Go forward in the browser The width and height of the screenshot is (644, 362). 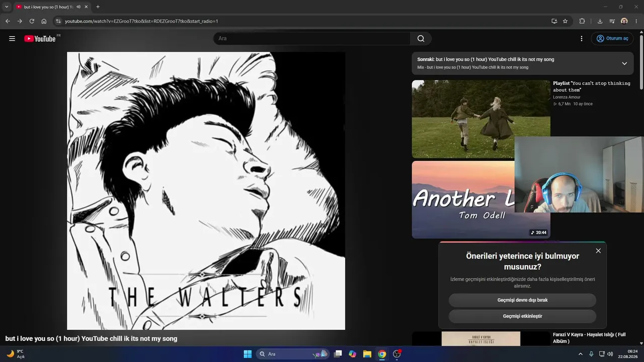pos(20,21)
